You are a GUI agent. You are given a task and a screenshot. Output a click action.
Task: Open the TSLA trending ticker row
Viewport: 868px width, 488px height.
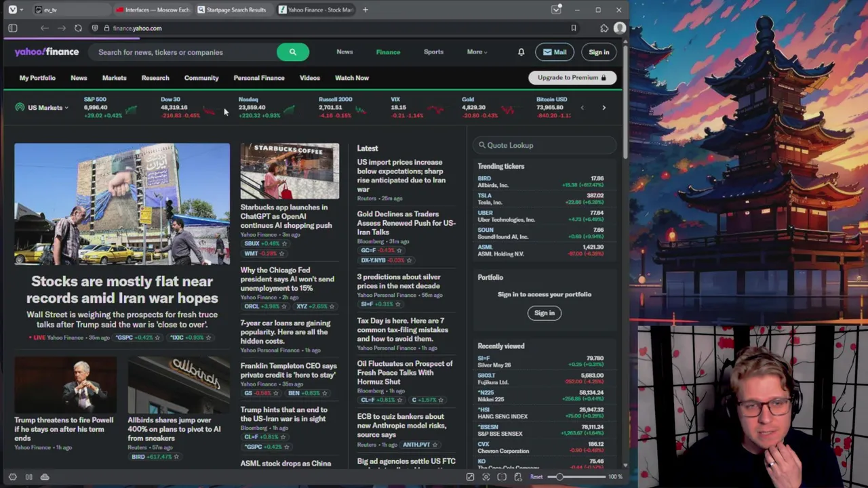click(x=540, y=199)
